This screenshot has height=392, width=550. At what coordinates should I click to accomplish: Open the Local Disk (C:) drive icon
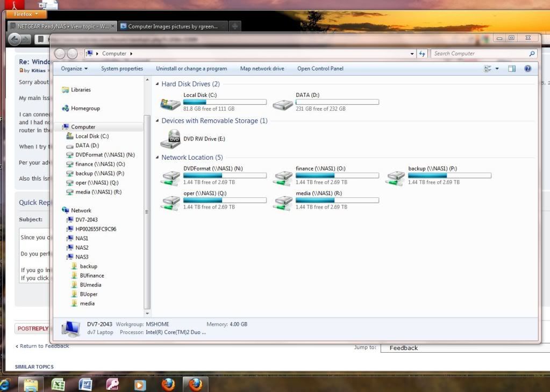[x=170, y=104]
